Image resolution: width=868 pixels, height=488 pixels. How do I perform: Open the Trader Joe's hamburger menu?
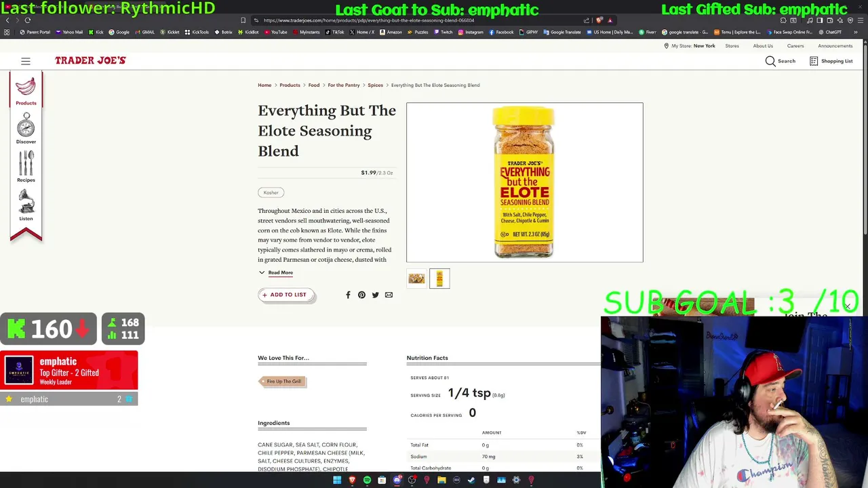pyautogui.click(x=26, y=61)
